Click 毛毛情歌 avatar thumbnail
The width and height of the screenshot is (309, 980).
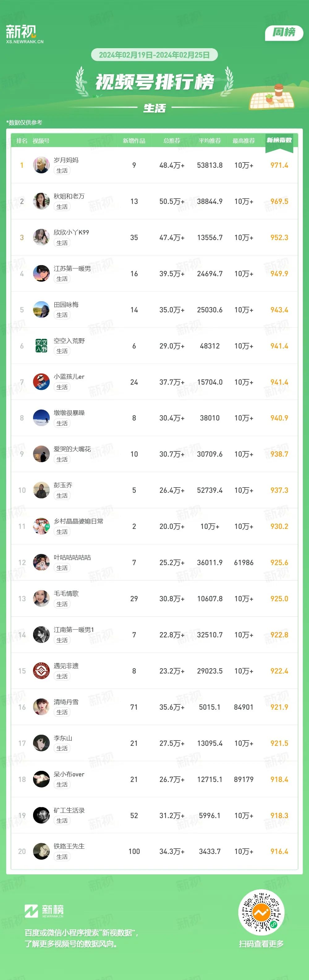[41, 598]
